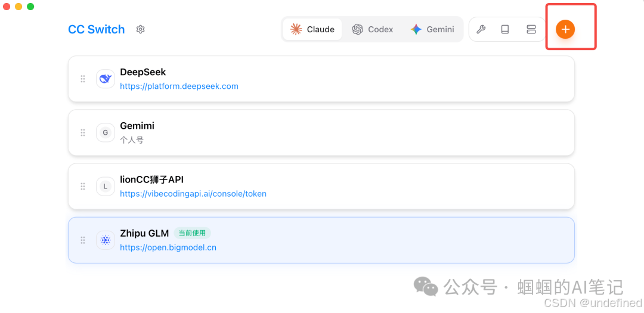This screenshot has width=644, height=313.
Task: Click the Claude starburst logo icon
Action: click(296, 29)
